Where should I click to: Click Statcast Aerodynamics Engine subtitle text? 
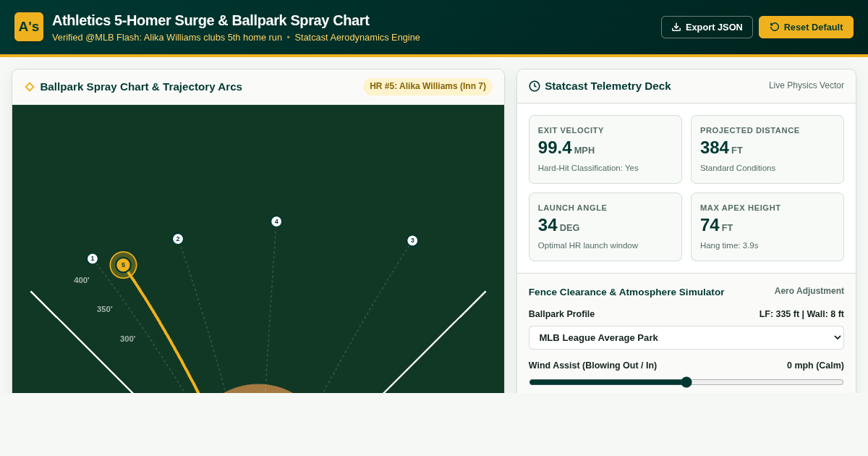tap(357, 38)
